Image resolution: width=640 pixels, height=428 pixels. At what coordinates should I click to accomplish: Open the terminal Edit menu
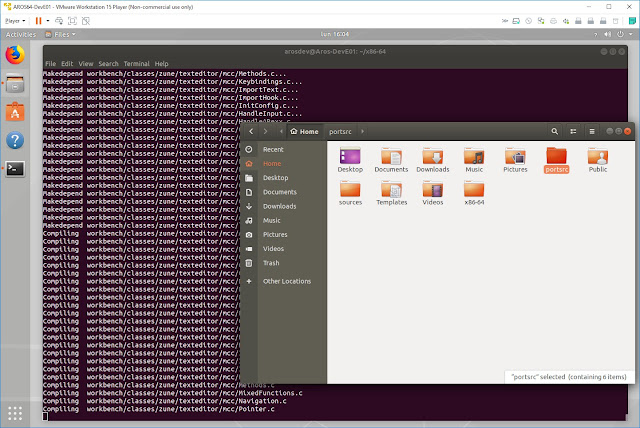coord(67,64)
